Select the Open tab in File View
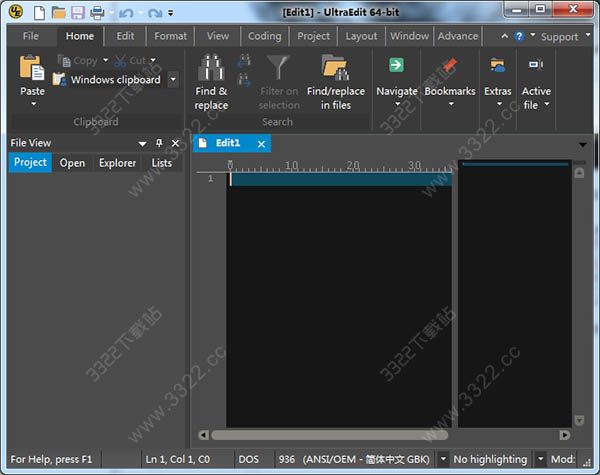Screen dimensions: 600x475 (x=72, y=163)
